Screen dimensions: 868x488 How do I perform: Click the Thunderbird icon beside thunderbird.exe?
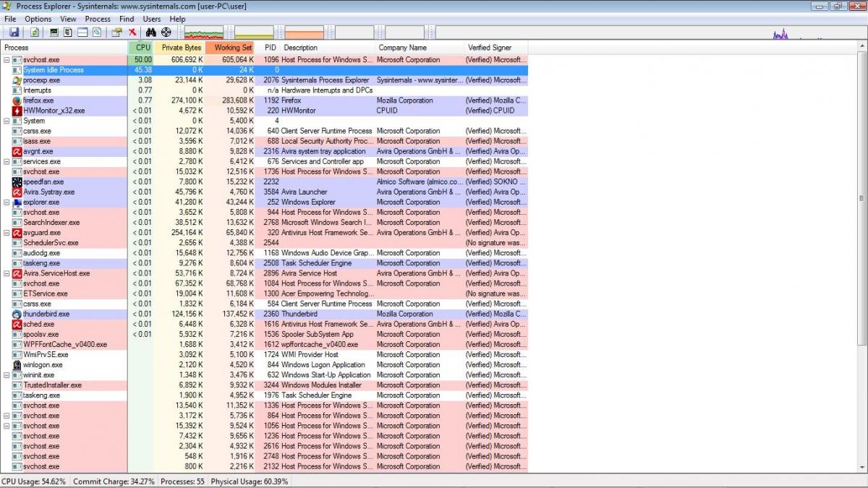coord(17,314)
